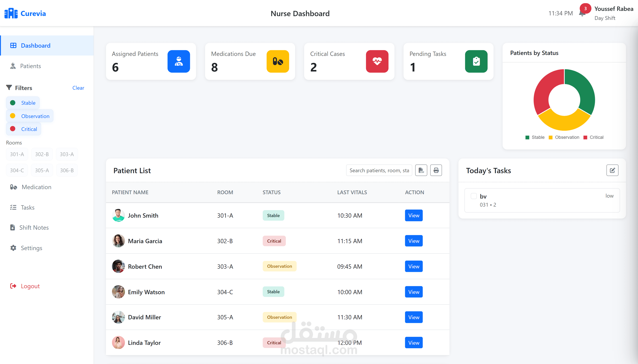The height and width of the screenshot is (364, 638).
Task: Click Maria Garcia's Critical status badge
Action: click(x=274, y=241)
